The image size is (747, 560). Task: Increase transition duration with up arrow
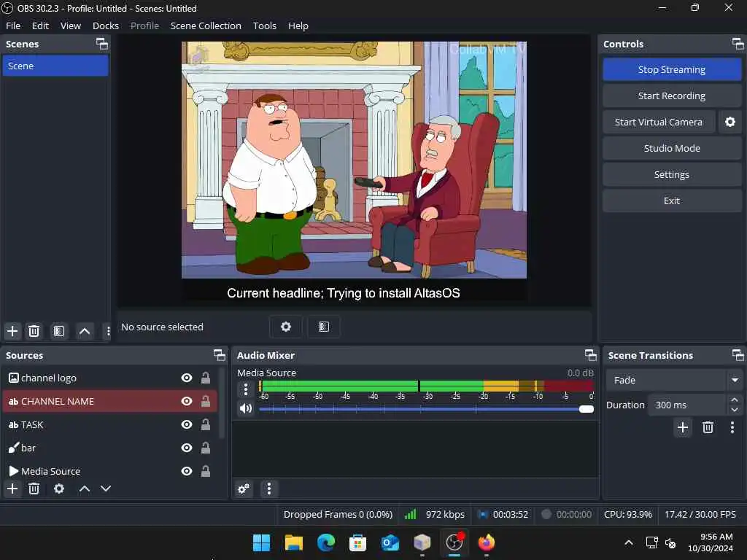click(x=734, y=400)
